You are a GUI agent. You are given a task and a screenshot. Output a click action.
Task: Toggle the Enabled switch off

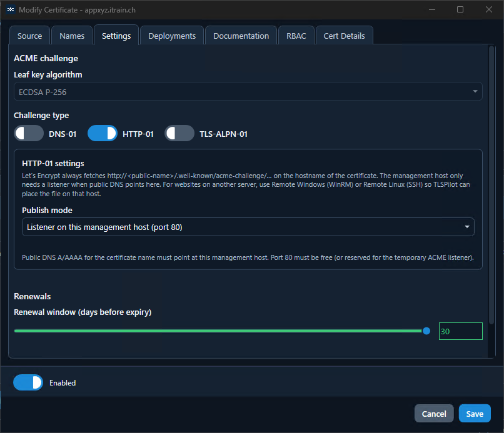(28, 382)
